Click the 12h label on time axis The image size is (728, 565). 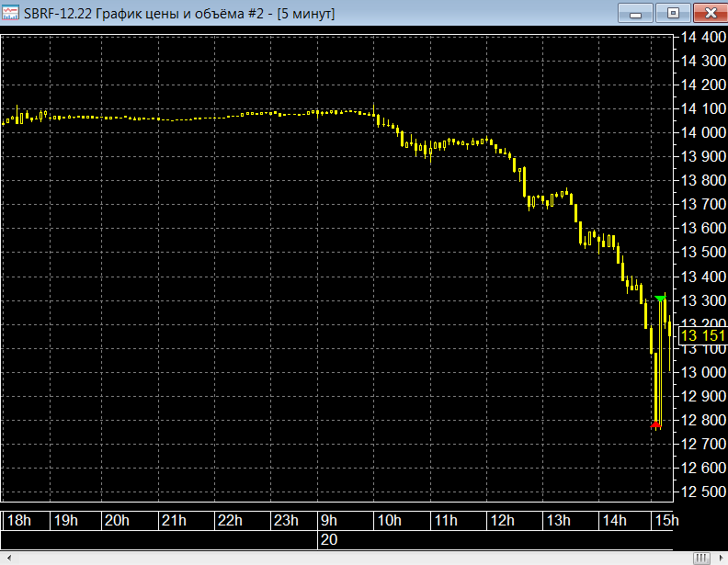503,521
